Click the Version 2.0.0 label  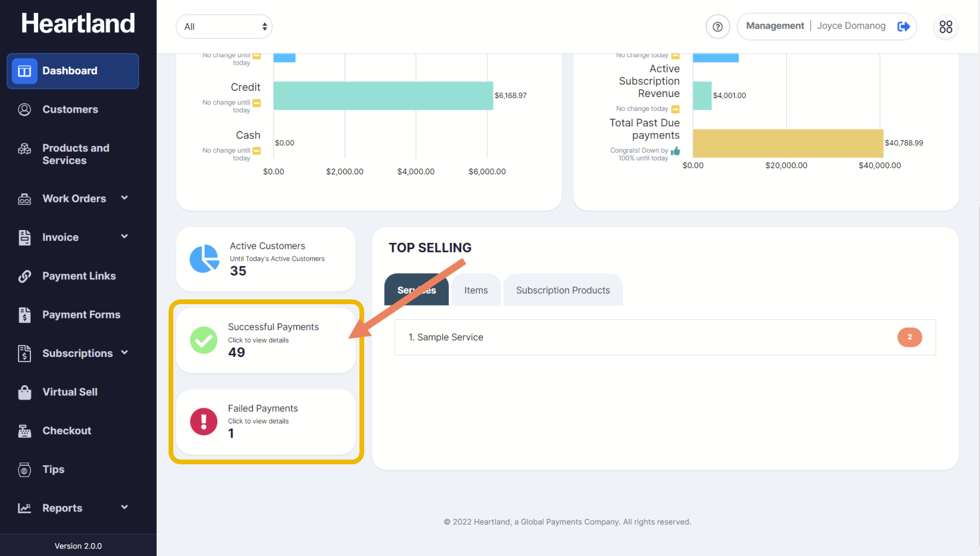78,546
